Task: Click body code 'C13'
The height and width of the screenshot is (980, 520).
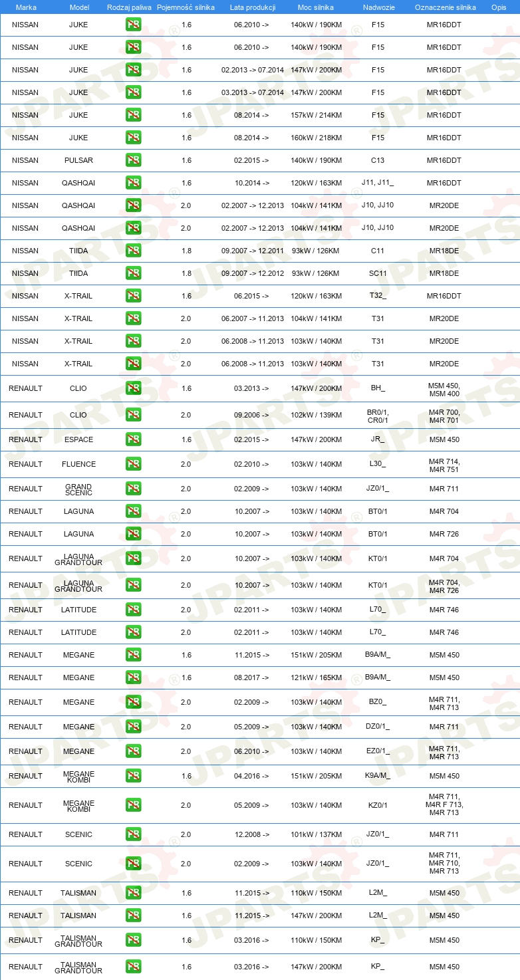Action: pos(378,160)
